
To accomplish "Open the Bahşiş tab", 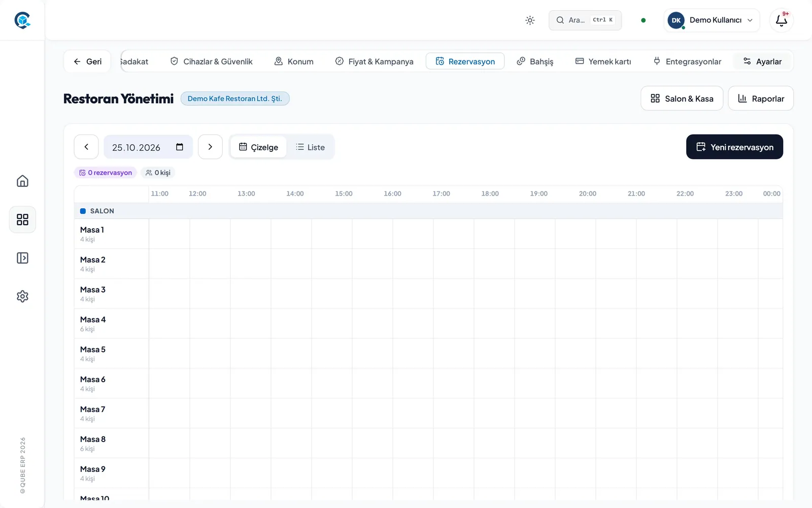I will tap(535, 61).
